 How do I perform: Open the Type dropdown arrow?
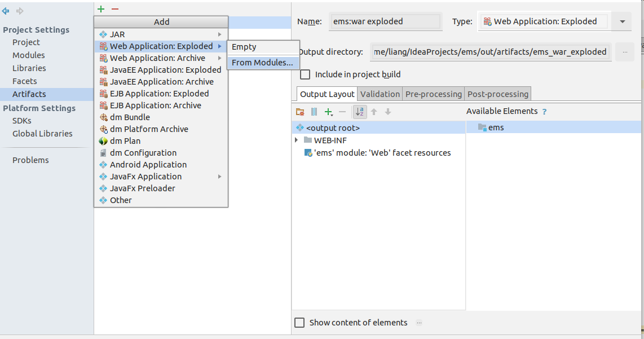(x=623, y=21)
